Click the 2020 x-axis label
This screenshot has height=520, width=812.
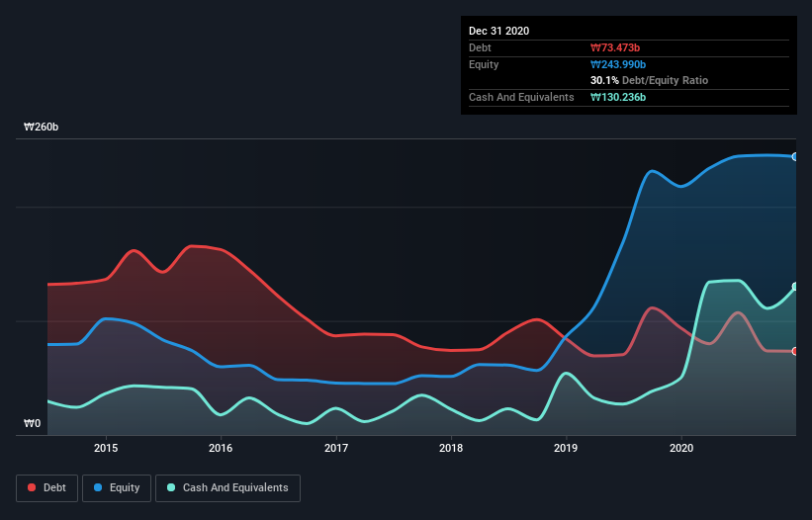[681, 448]
